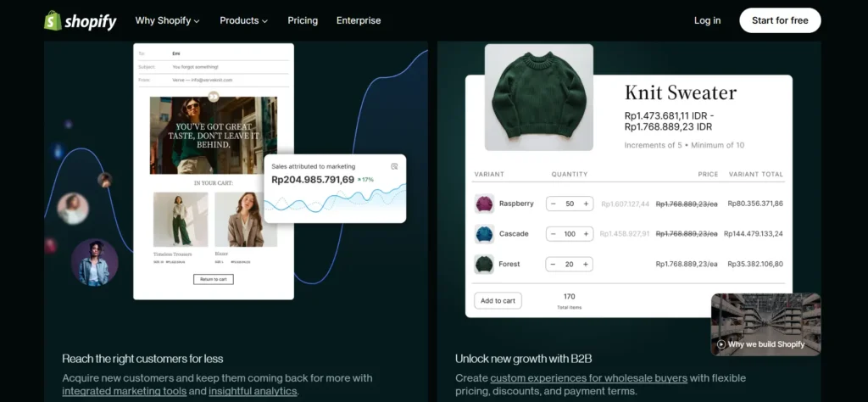
Task: Click the Log in link
Action: coord(708,20)
